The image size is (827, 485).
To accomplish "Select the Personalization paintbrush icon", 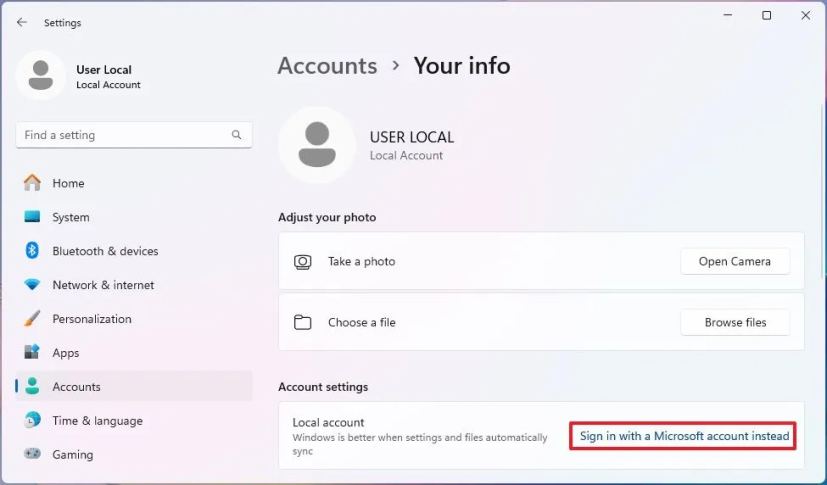I will [x=32, y=319].
